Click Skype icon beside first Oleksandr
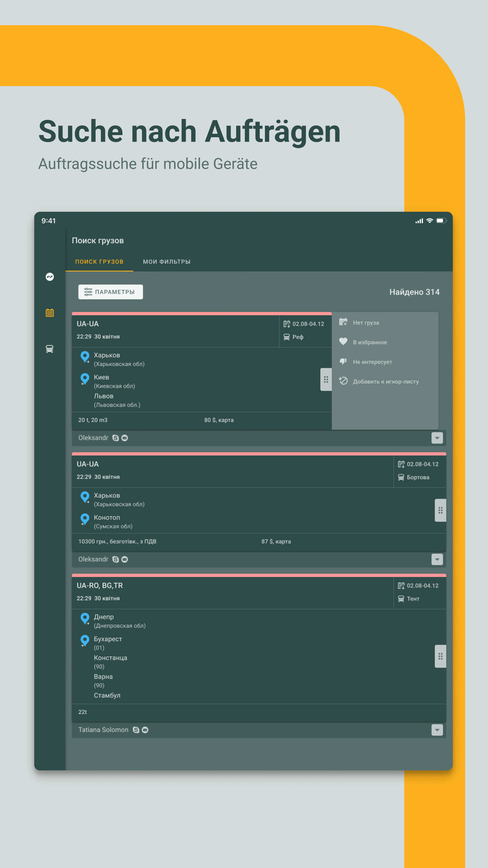Image resolution: width=488 pixels, height=868 pixels. (116, 438)
